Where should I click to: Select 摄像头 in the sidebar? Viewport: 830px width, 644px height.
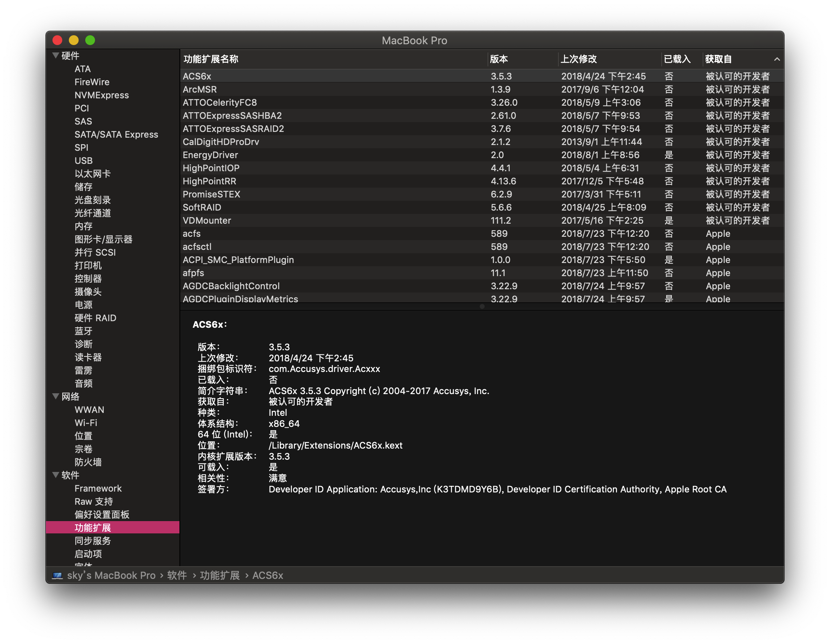(88, 292)
